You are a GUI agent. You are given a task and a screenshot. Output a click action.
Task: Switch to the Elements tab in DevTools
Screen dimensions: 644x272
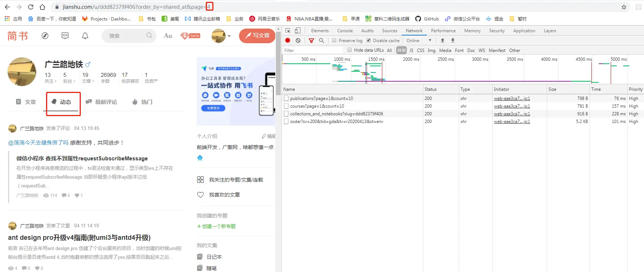click(x=320, y=31)
